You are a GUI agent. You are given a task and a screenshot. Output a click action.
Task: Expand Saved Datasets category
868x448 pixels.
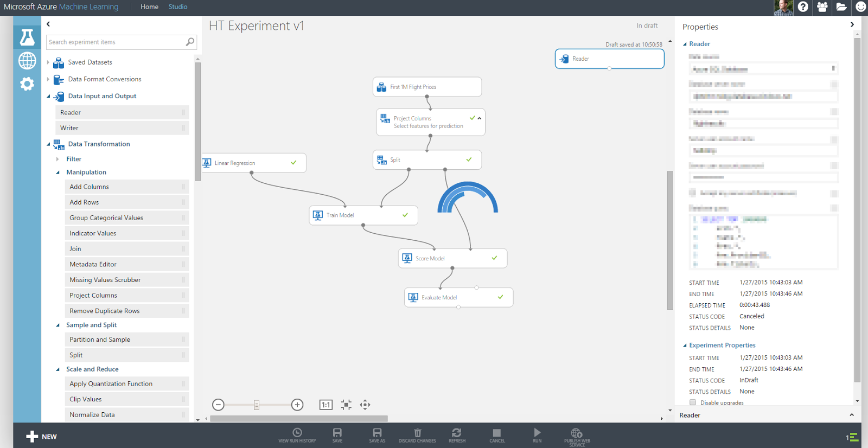click(48, 62)
